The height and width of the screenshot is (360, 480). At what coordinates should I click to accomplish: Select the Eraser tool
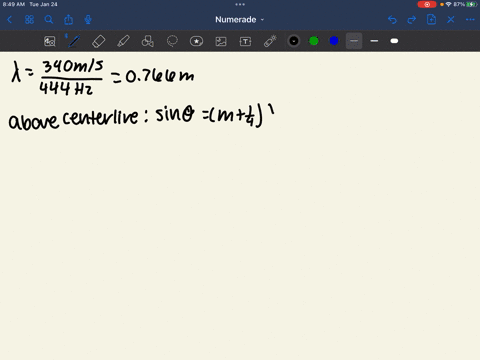pos(99,41)
